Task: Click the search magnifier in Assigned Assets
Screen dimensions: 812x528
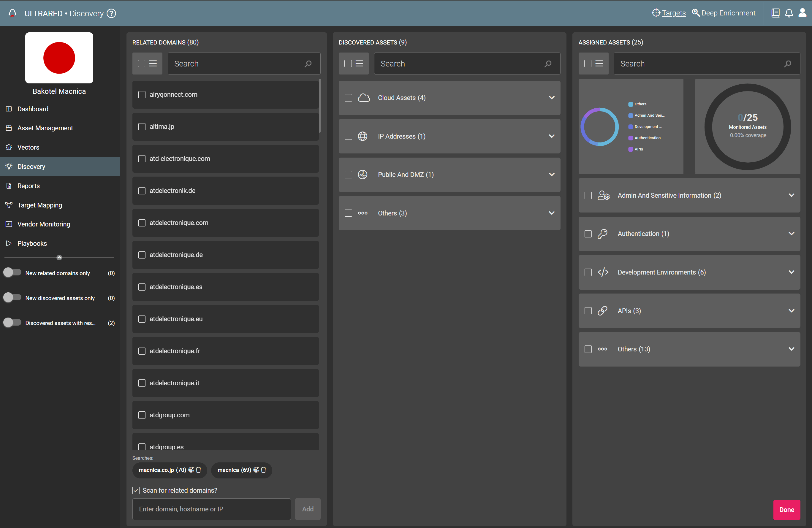Action: (x=788, y=64)
